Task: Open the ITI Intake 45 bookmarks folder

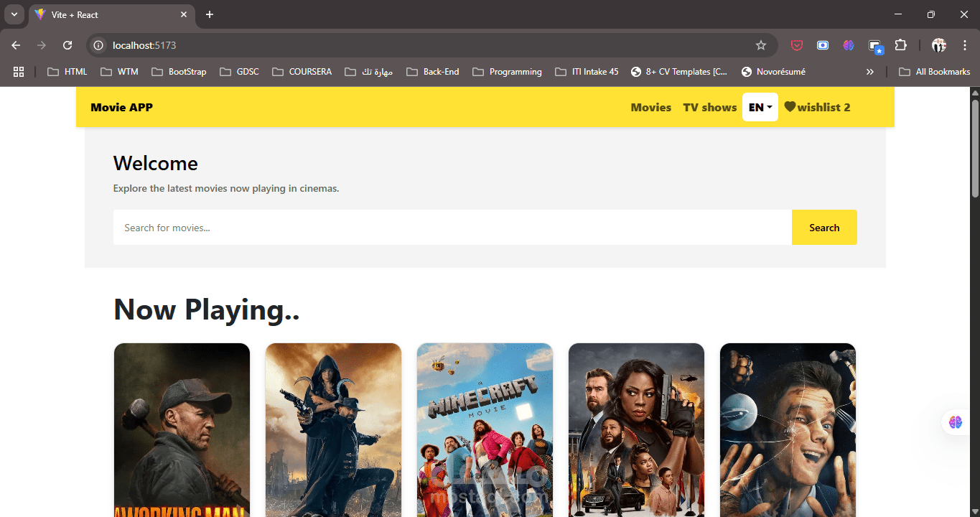Action: tap(587, 72)
